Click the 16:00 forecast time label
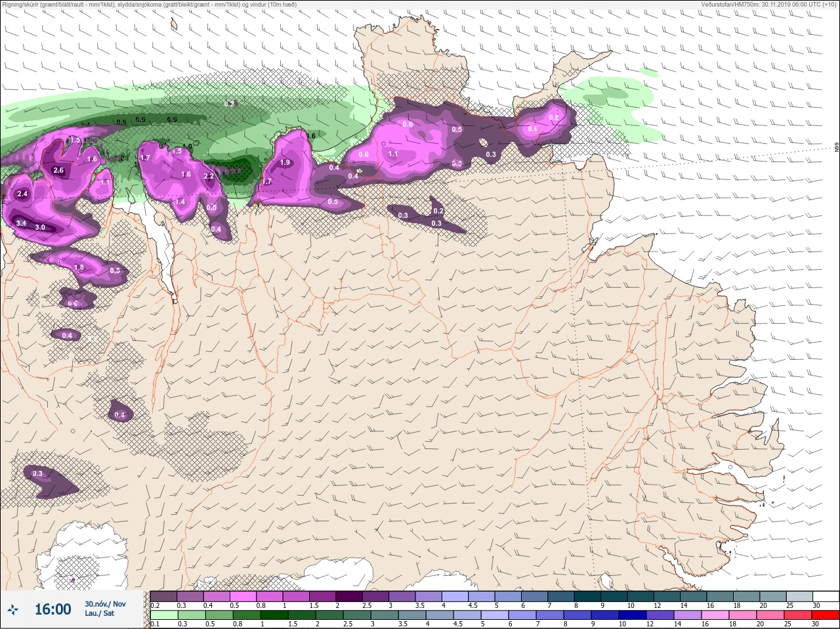 coord(52,610)
